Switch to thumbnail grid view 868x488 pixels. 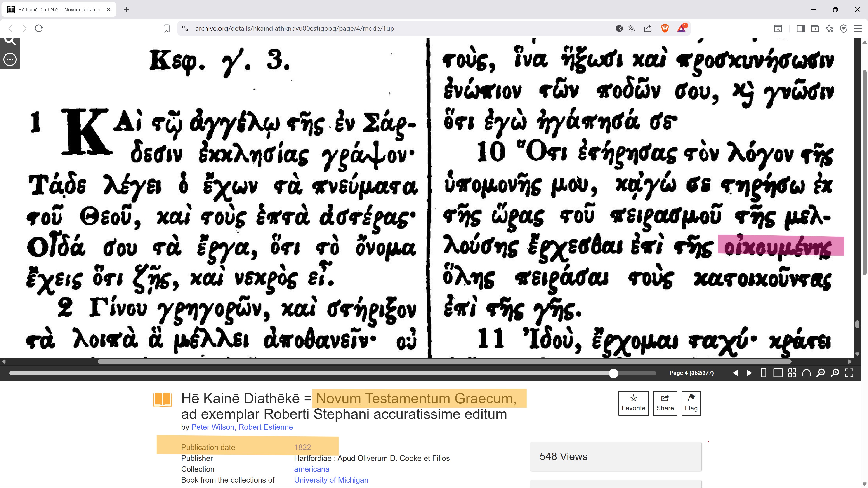pyautogui.click(x=792, y=373)
